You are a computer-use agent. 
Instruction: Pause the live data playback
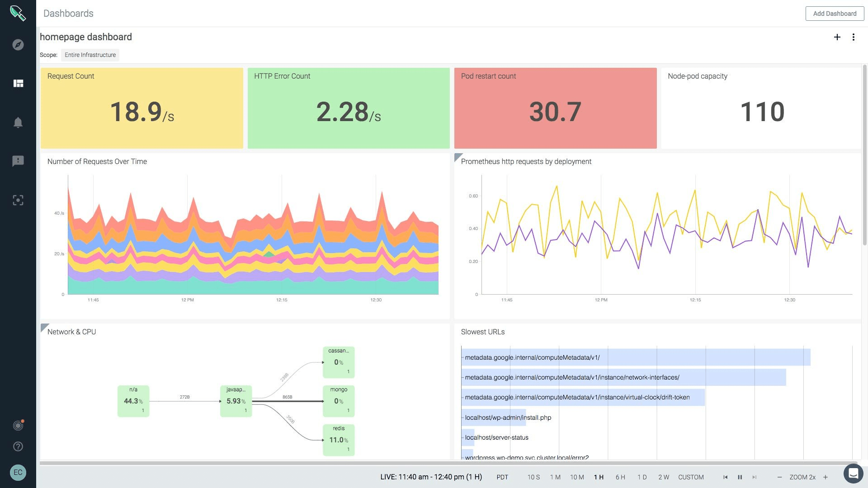(x=740, y=477)
